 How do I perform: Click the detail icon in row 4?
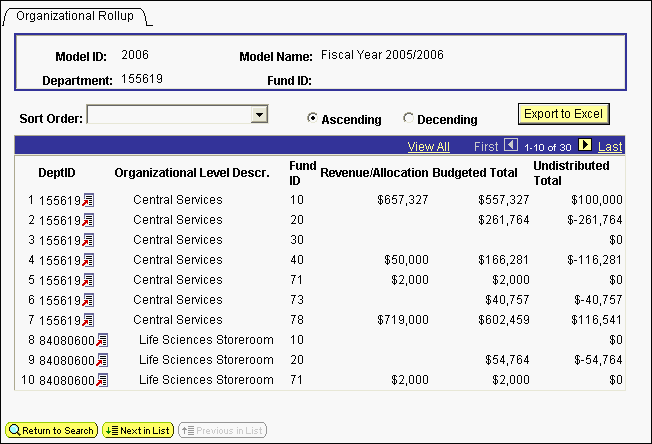click(88, 260)
